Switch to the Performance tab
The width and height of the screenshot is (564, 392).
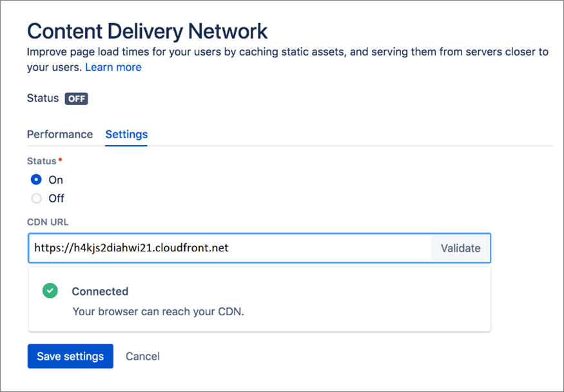tap(60, 134)
